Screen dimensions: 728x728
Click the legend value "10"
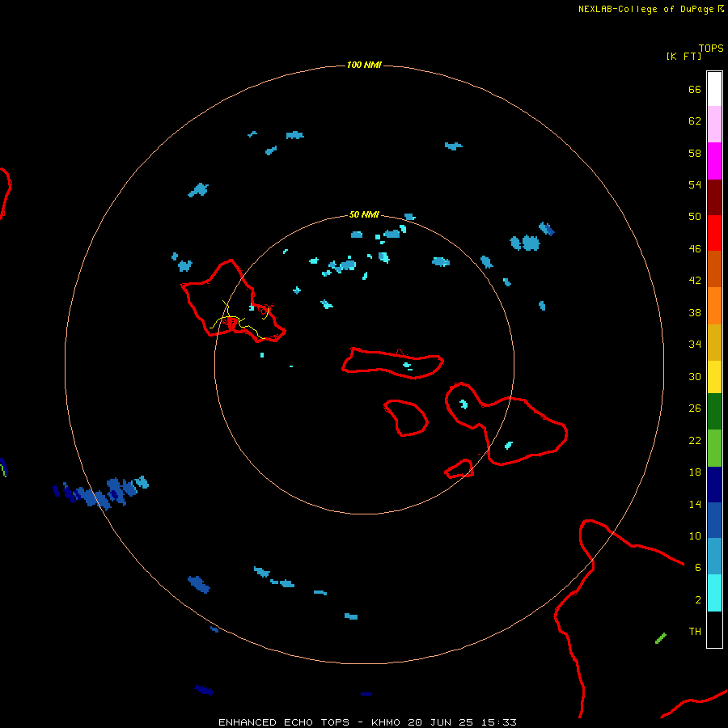point(695,536)
